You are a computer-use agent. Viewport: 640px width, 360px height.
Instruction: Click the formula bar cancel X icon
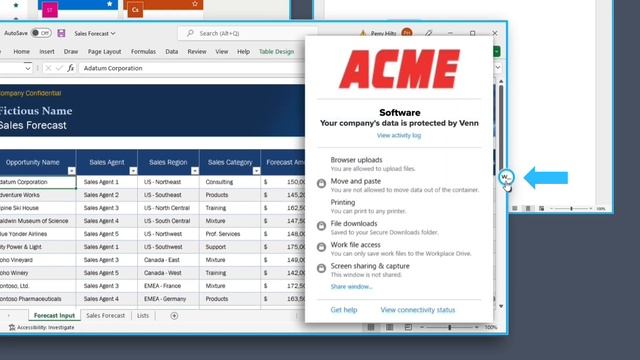coord(48,68)
